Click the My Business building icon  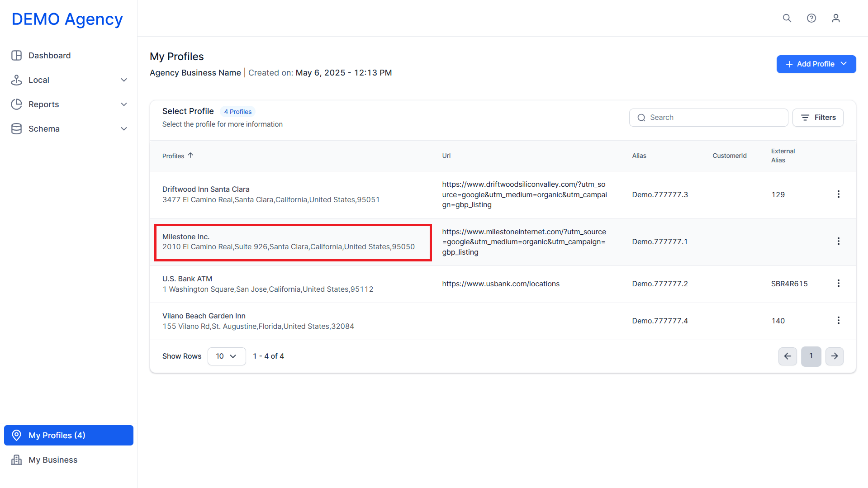click(x=17, y=460)
